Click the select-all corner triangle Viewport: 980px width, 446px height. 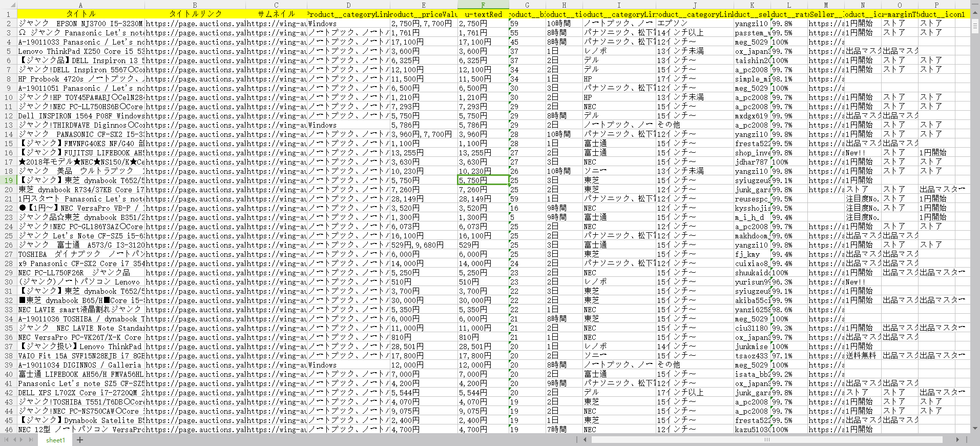tap(8, 5)
